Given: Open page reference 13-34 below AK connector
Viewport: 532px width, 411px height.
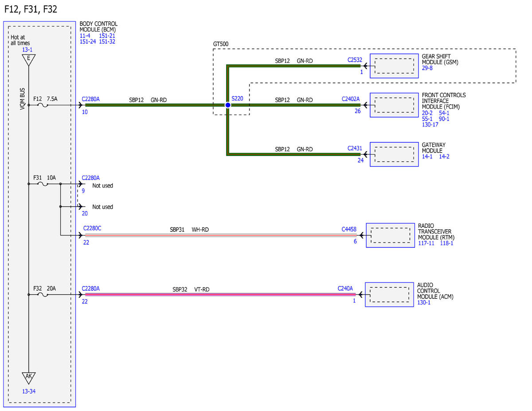Looking at the screenshot, I should (x=29, y=391).
